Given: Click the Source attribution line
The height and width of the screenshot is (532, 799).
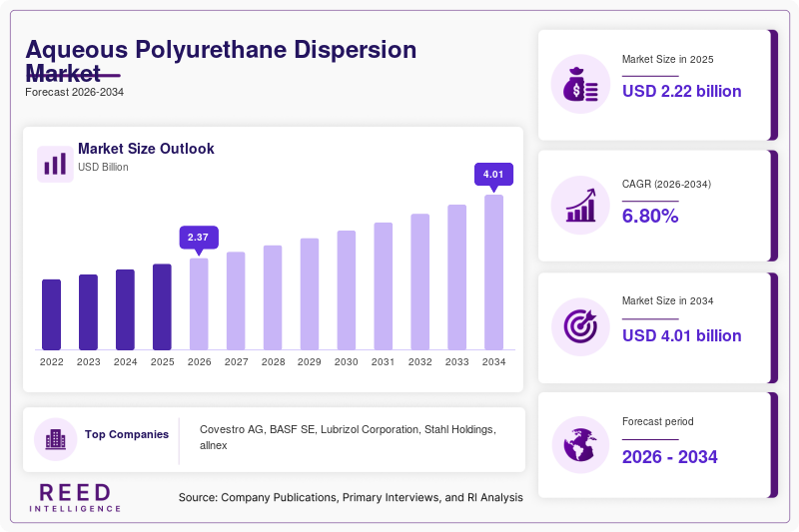Looking at the screenshot, I should (x=351, y=497).
